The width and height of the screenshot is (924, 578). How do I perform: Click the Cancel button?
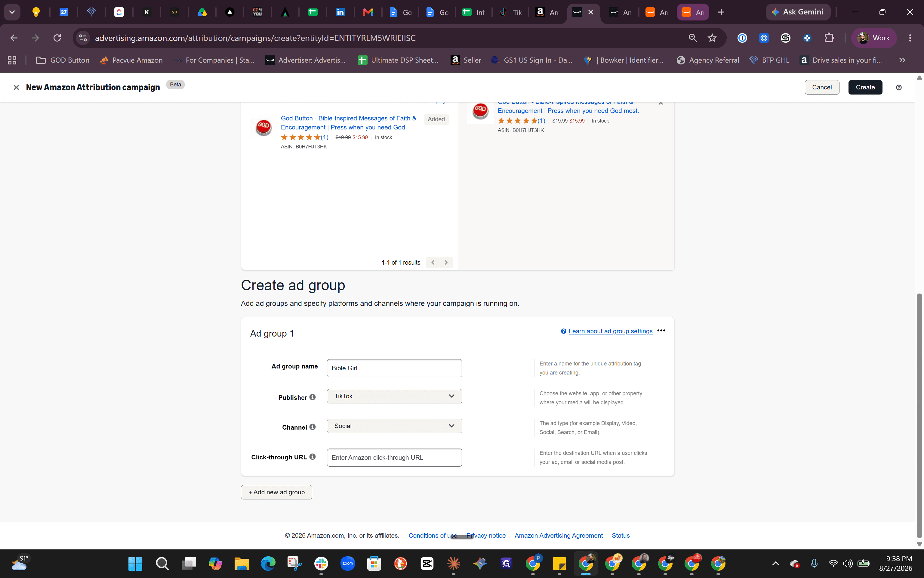pos(822,87)
